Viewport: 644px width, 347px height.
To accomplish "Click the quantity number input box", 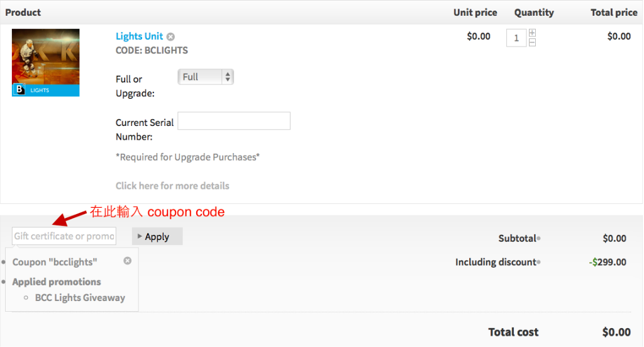I will click(x=516, y=38).
